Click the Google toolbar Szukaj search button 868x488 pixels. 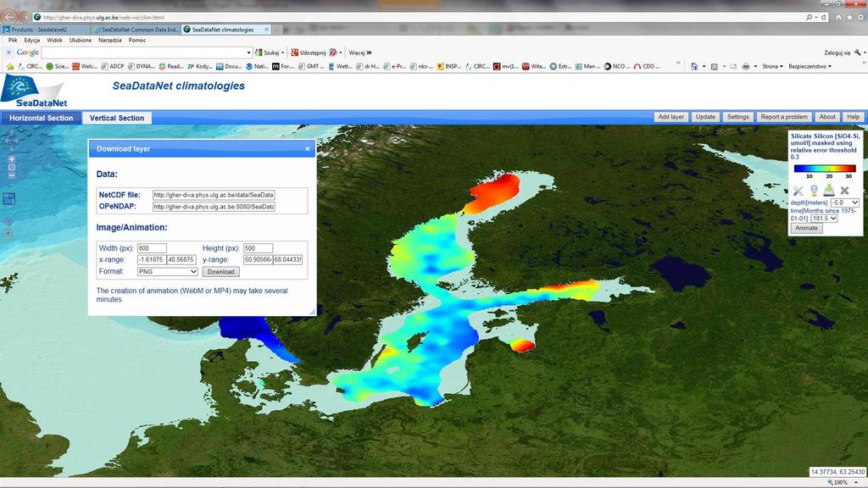[268, 53]
